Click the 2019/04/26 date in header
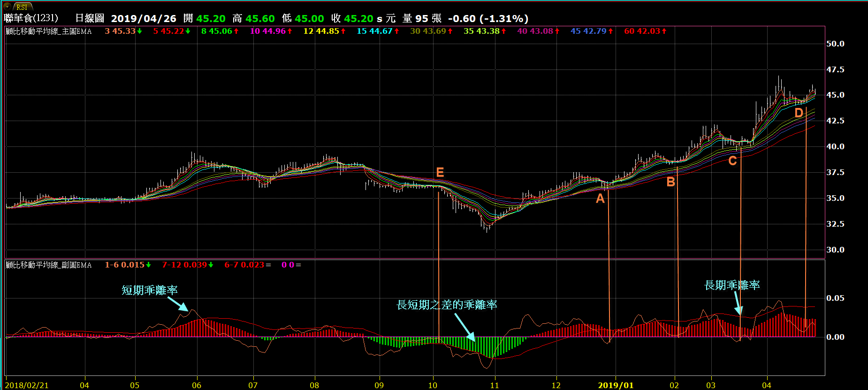Image resolution: width=868 pixels, height=390 pixels. tap(144, 19)
